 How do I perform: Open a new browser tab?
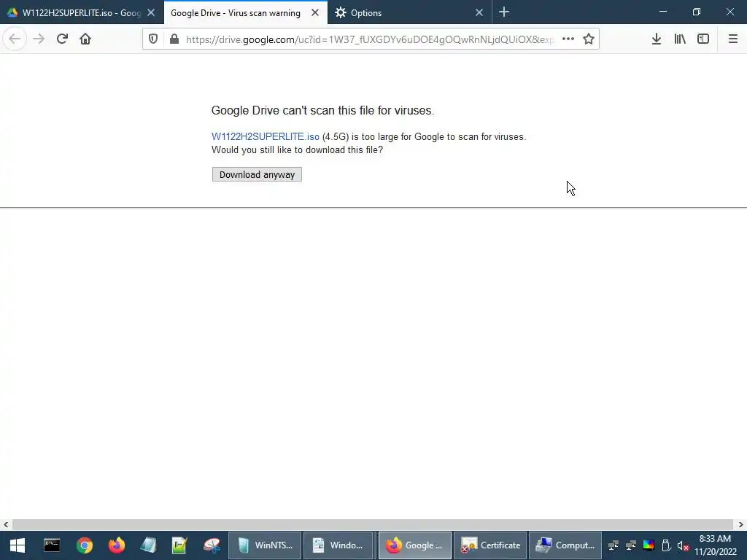click(504, 12)
